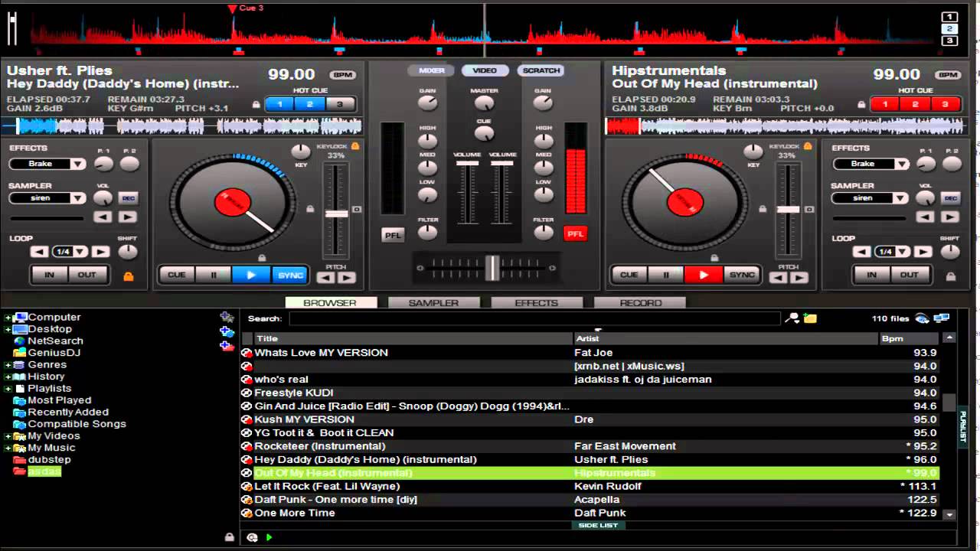980x551 pixels.
Task: Click the green play arrow below song list
Action: (269, 537)
